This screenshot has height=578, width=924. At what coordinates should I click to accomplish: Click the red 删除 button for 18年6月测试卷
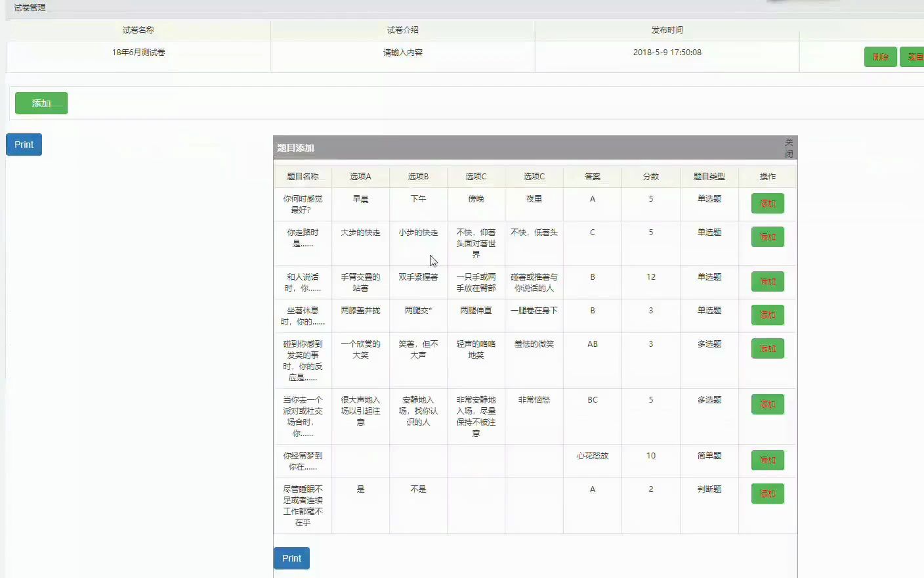[x=880, y=57]
